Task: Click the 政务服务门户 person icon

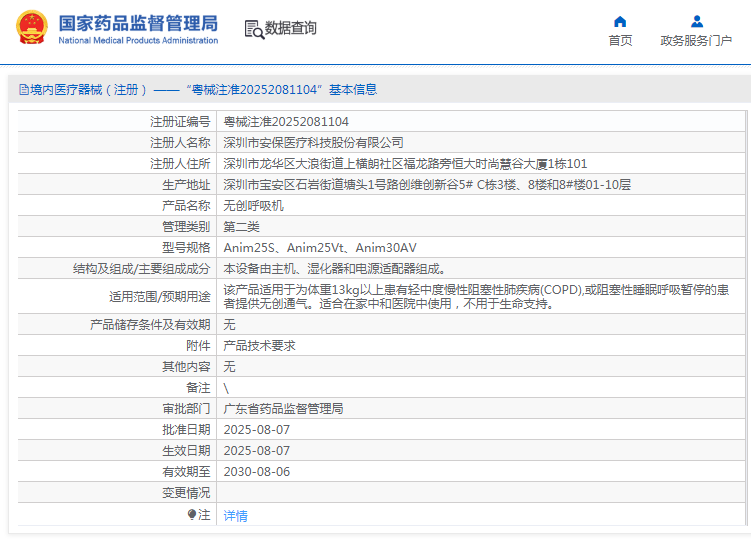Action: point(696,21)
